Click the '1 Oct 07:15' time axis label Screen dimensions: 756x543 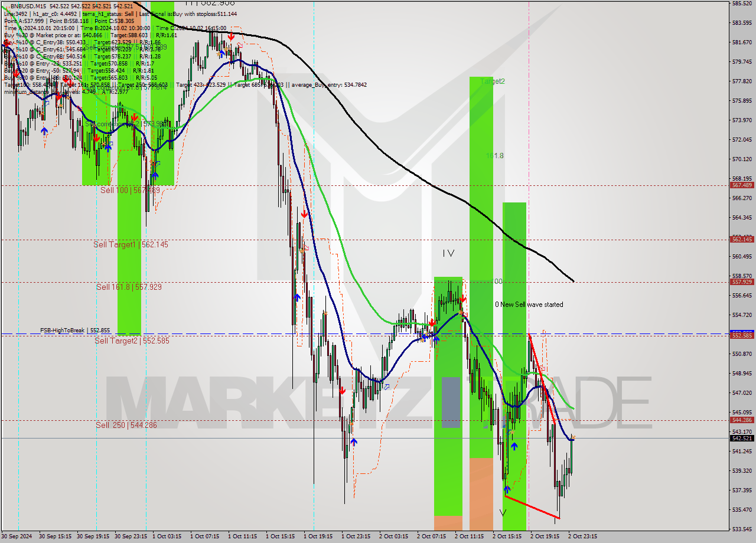coord(205,537)
